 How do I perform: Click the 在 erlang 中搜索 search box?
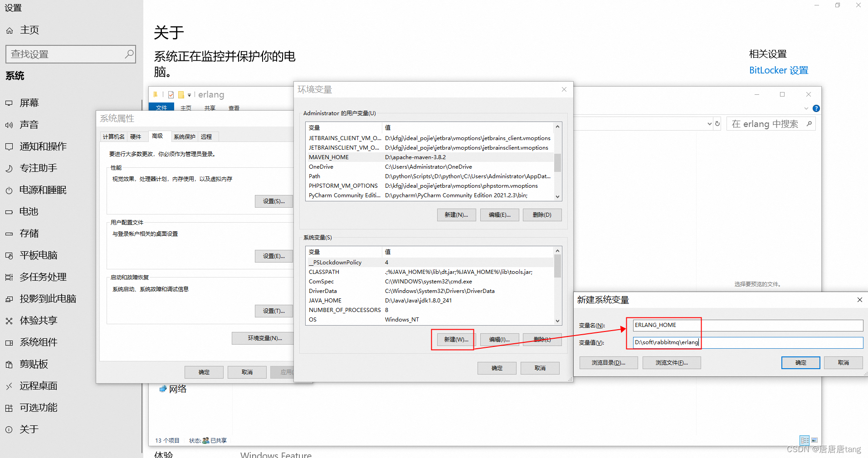[x=771, y=124]
